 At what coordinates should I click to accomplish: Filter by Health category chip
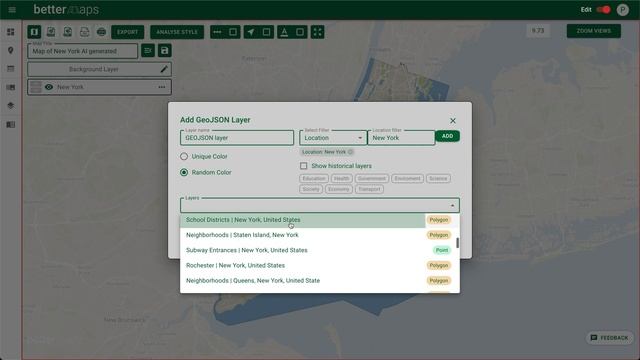pos(341,178)
